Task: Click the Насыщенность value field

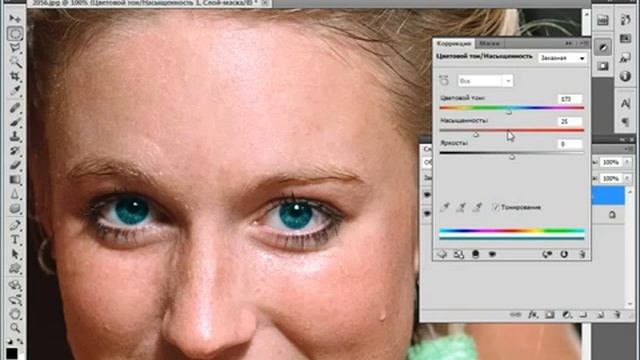Action: point(569,121)
